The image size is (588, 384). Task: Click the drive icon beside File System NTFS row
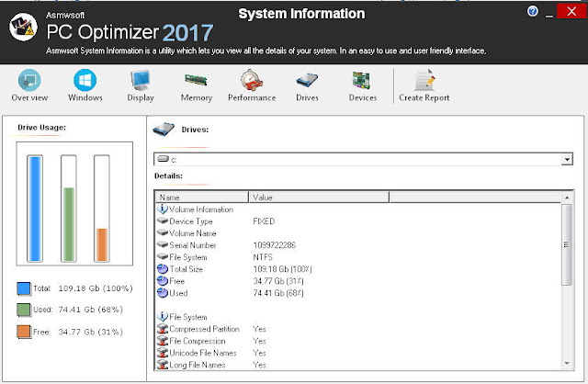click(163, 256)
